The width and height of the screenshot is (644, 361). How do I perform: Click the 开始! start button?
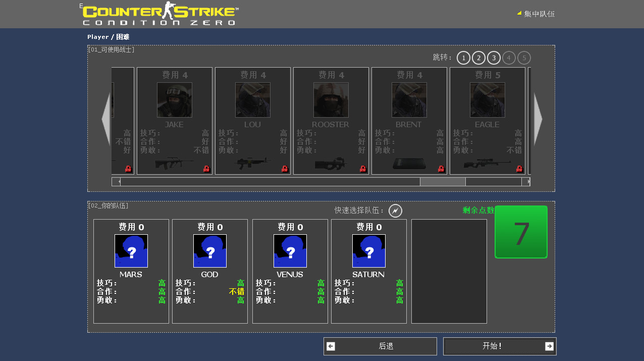(x=499, y=346)
